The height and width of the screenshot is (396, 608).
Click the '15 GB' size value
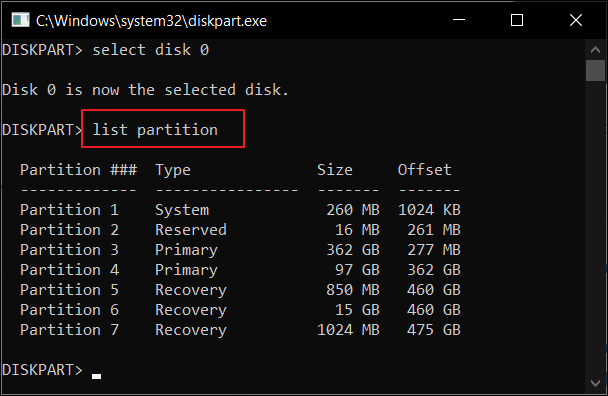pyautogui.click(x=358, y=310)
